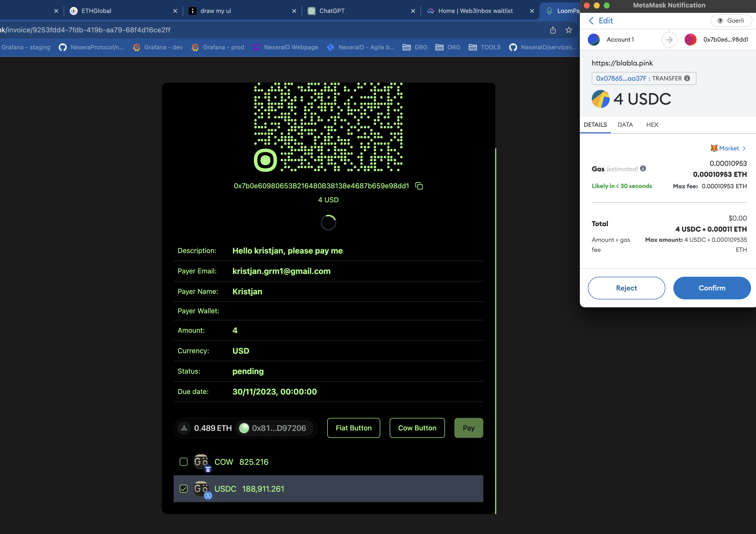Image resolution: width=756 pixels, height=534 pixels.
Task: Switch to the HEX tab in MetaMask
Action: point(652,125)
